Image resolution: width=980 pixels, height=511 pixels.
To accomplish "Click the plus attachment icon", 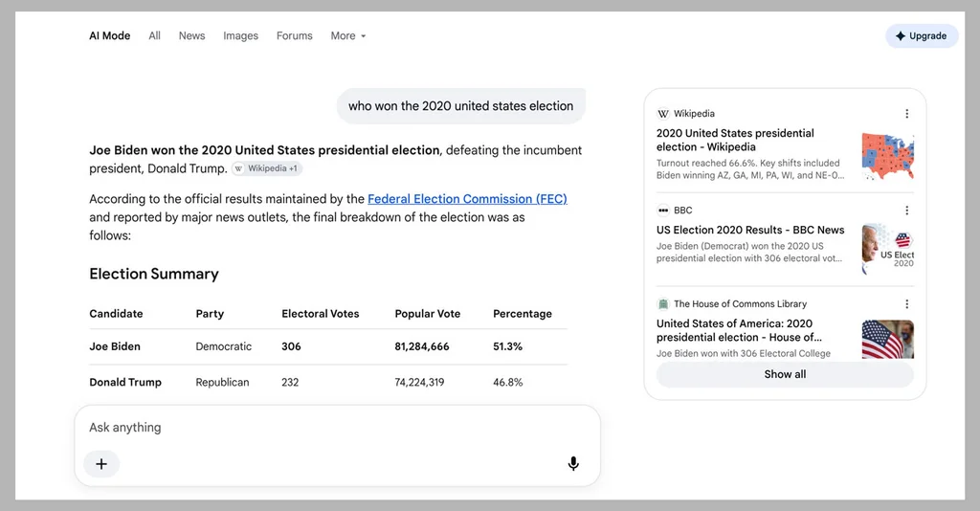I will [101, 464].
